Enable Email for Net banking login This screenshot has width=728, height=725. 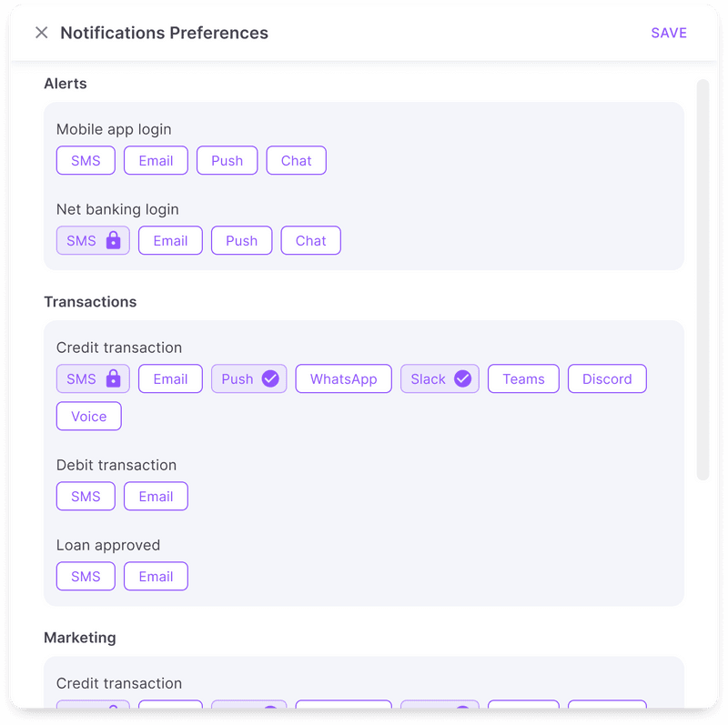click(170, 241)
